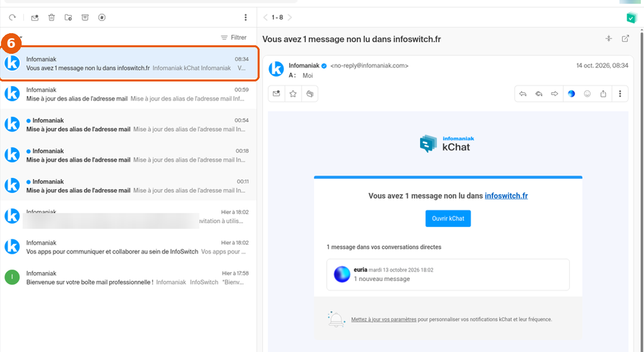Add an emoji reaction smiley icon
The image size is (644, 352).
(587, 94)
